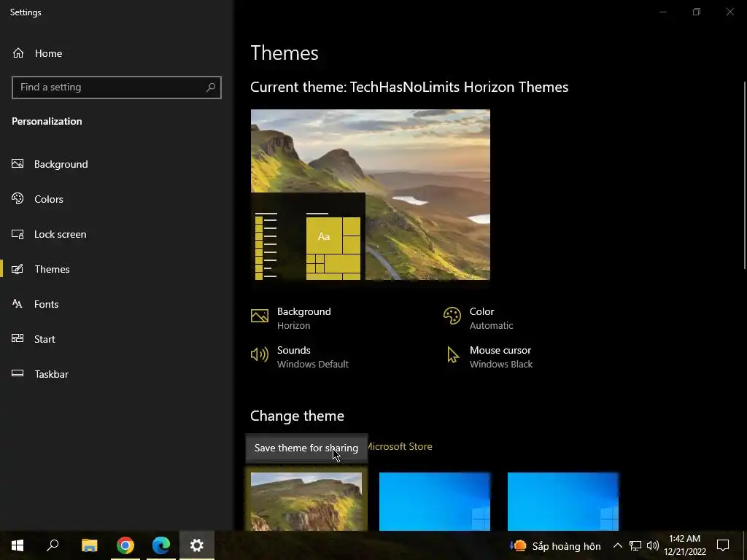The image size is (747, 560).
Task: Click the Color palette icon under theme preview
Action: click(452, 316)
